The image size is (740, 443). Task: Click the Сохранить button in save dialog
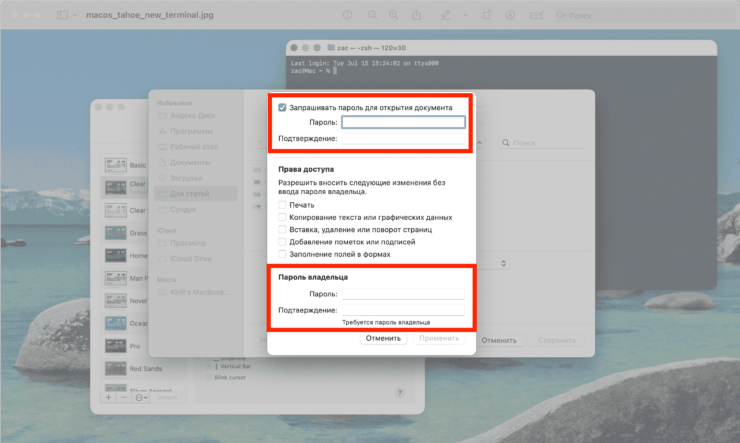[x=556, y=340]
